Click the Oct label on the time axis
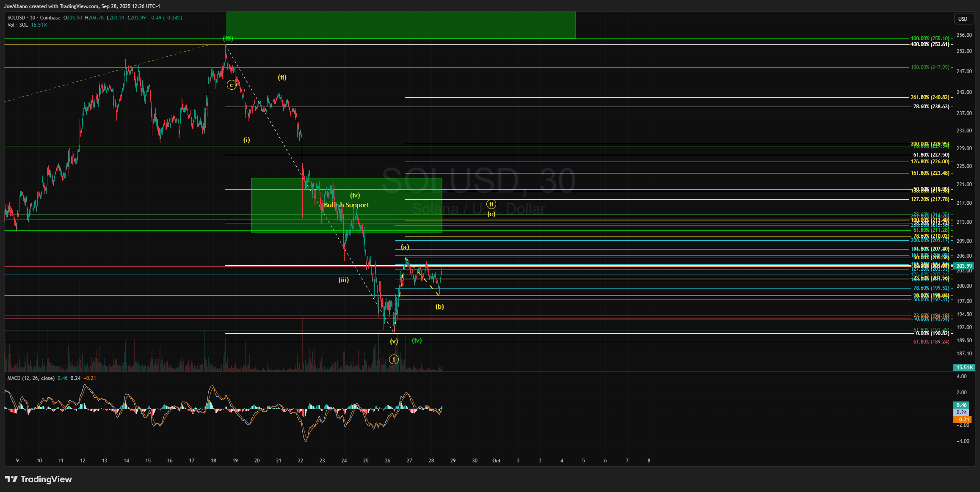The width and height of the screenshot is (980, 492). click(x=496, y=461)
